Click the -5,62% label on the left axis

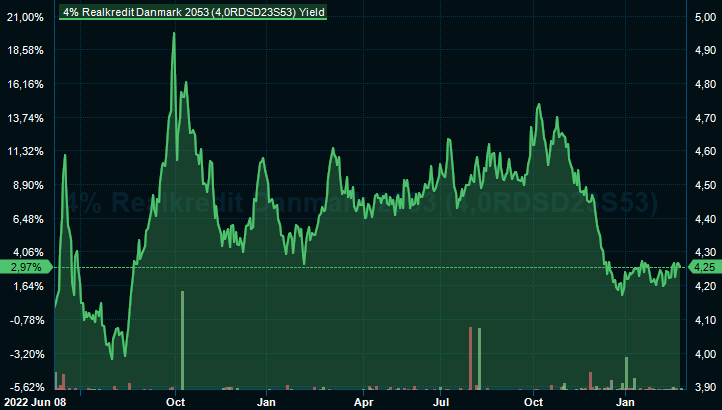pyautogui.click(x=26, y=387)
